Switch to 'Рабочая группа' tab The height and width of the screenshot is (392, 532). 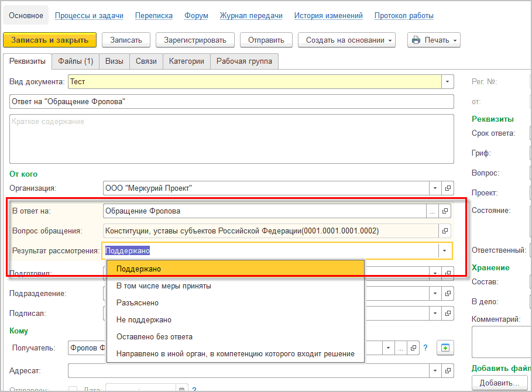coord(244,61)
